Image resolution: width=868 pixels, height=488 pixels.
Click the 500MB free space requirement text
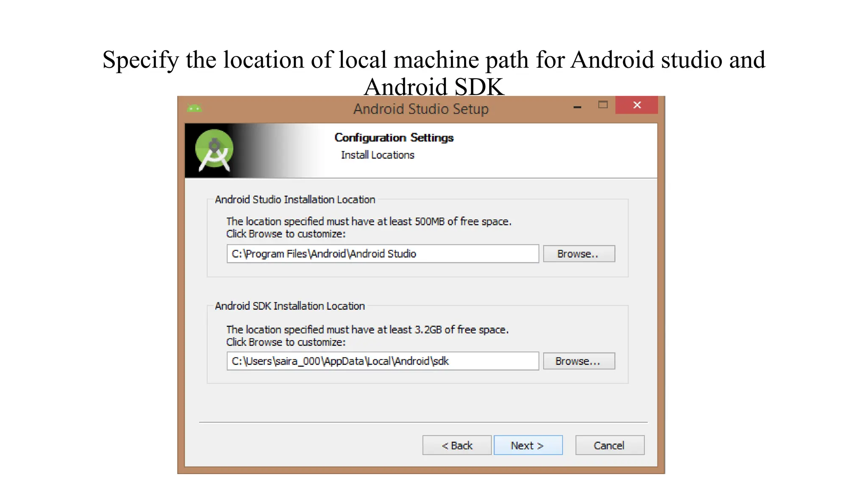pos(369,222)
